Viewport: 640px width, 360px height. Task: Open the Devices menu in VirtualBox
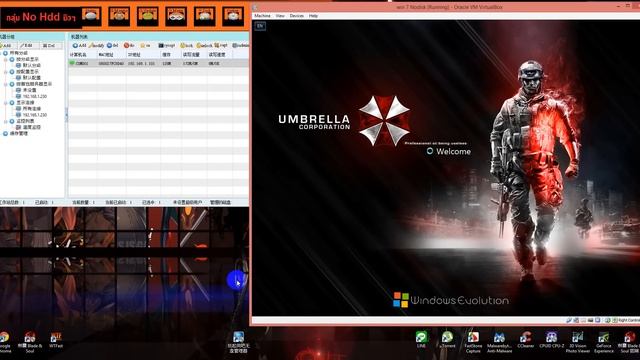[297, 16]
